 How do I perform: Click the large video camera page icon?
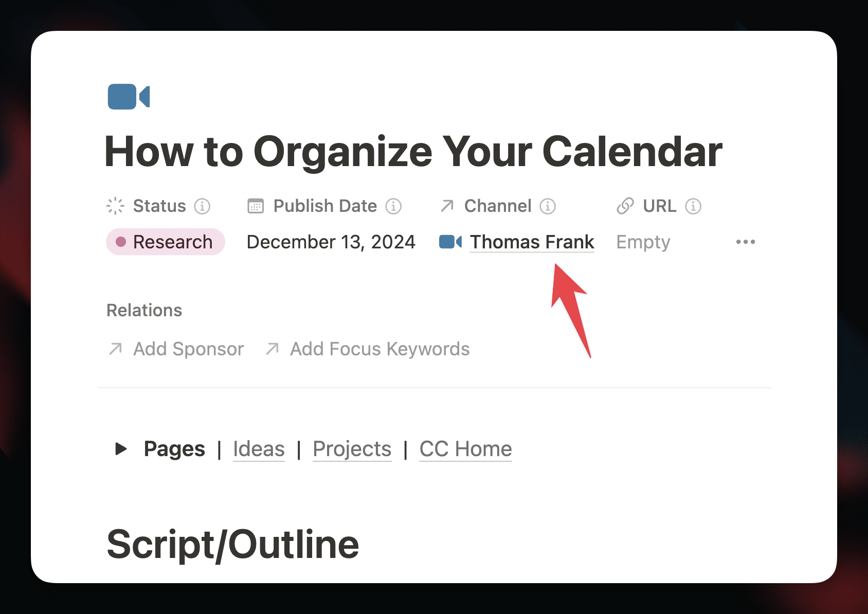(129, 97)
